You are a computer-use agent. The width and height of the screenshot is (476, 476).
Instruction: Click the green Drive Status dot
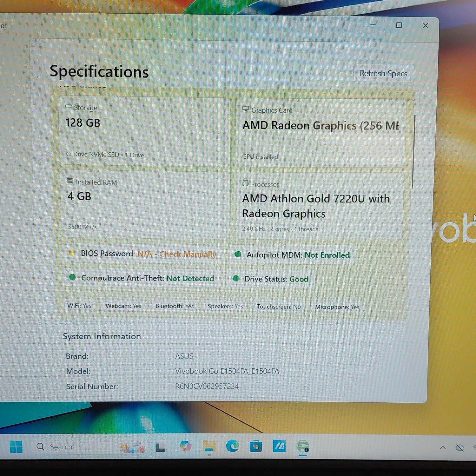236,278
